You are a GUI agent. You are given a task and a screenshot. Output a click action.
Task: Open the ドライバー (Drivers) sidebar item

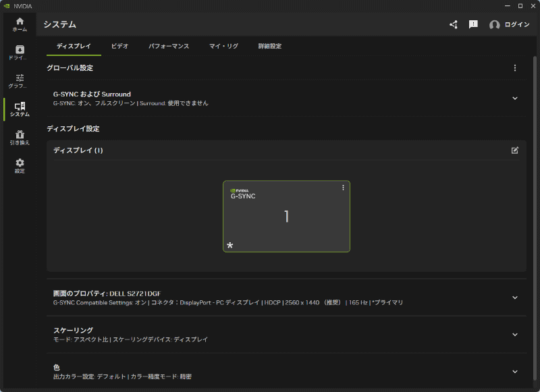tap(20, 53)
